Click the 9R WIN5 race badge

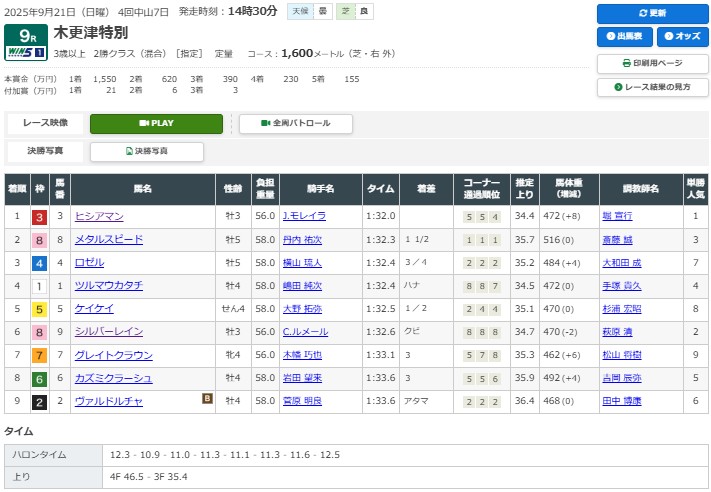tap(25, 44)
